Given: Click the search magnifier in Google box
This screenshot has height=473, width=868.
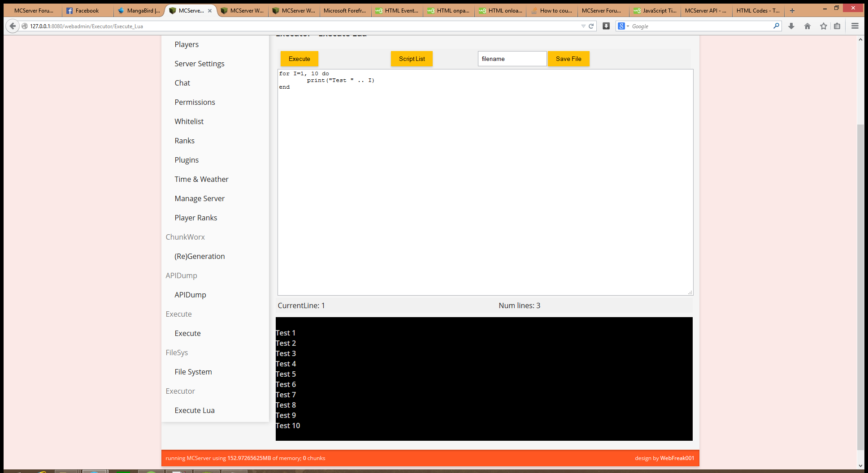Looking at the screenshot, I should point(776,26).
